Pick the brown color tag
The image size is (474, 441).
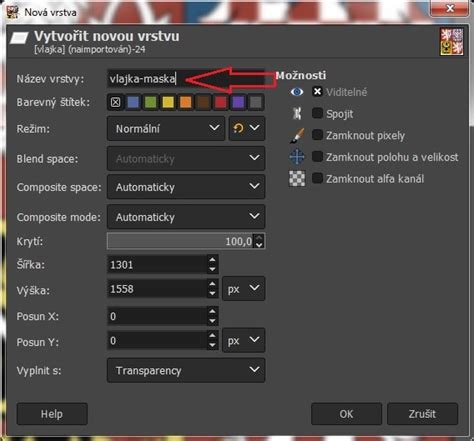[x=203, y=102]
